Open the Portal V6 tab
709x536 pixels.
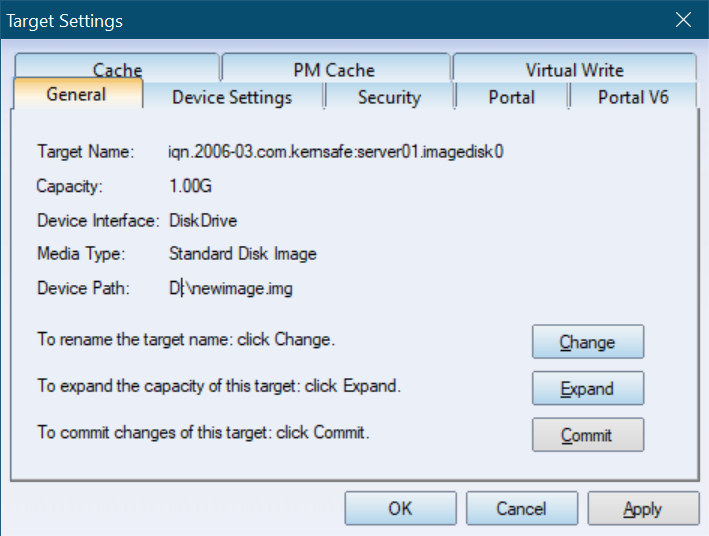tap(633, 97)
